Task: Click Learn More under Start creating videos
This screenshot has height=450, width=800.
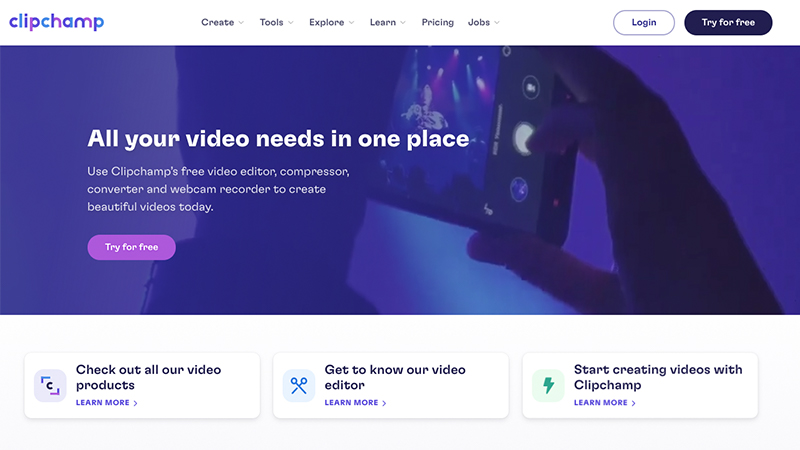Action: (x=605, y=403)
